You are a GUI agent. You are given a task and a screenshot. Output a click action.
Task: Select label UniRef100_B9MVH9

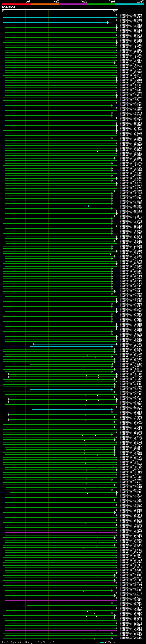131,206
